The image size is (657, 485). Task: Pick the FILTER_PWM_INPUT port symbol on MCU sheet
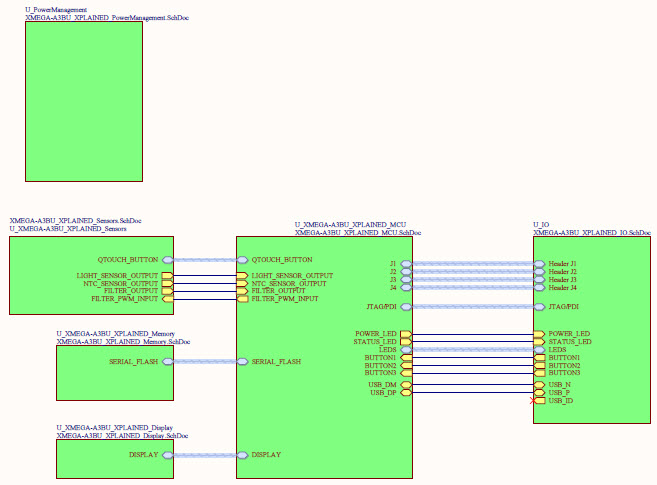[x=243, y=299]
